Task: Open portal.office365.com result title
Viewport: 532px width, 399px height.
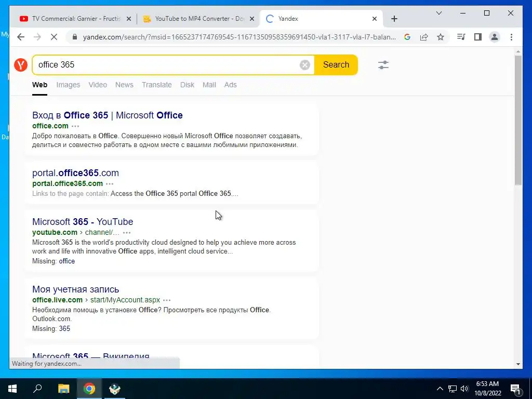Action: tap(76, 173)
